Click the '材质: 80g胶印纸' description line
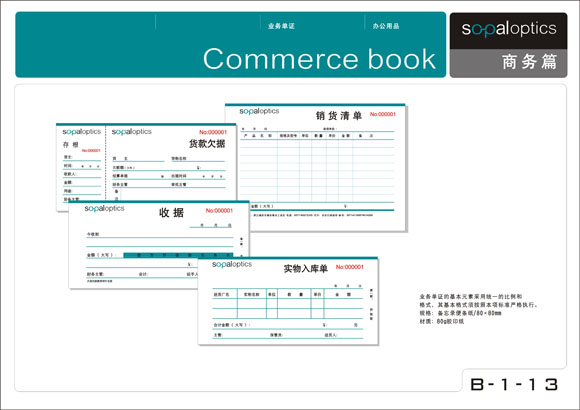Image resolution: width=580 pixels, height=410 pixels. 442,321
